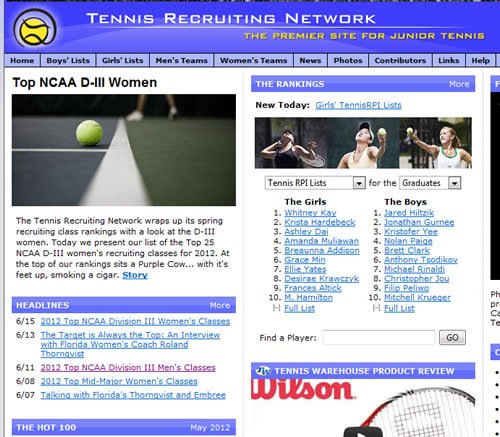
Task: Open Grace Min's player profile
Action: coord(305,260)
